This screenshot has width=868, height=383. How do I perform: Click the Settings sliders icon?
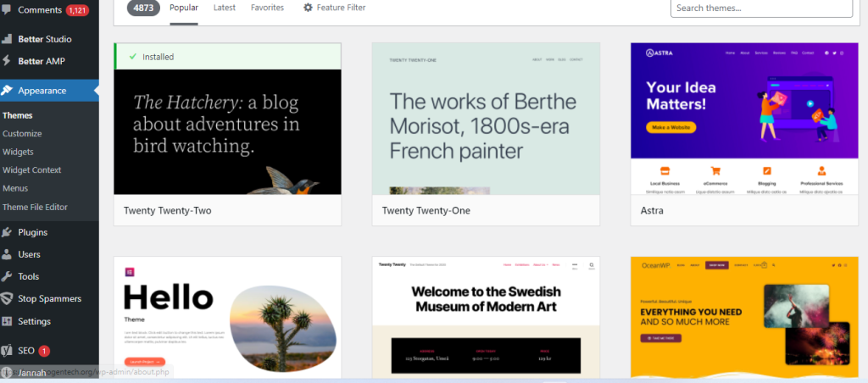[x=7, y=321]
